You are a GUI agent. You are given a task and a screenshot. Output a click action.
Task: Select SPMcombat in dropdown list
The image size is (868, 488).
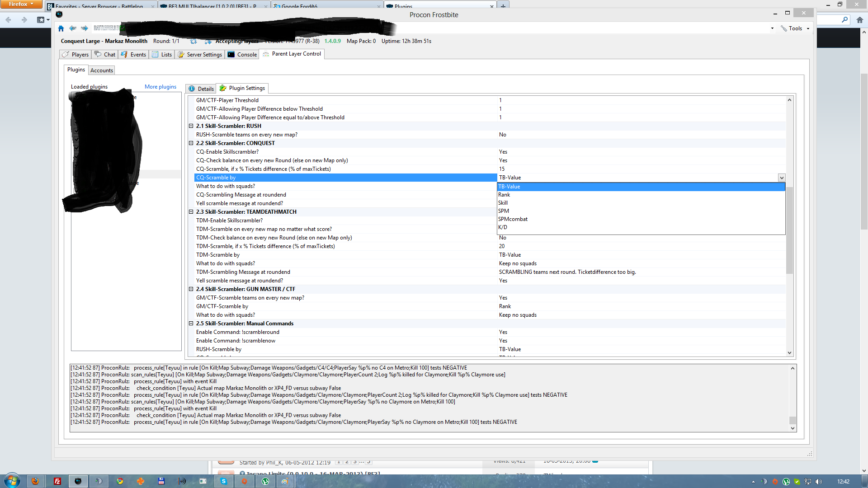(641, 219)
